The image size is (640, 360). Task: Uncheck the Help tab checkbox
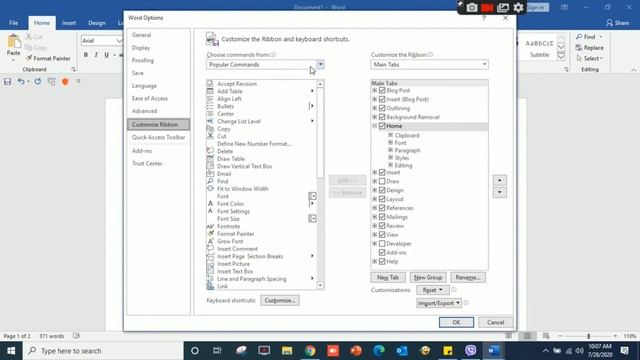382,262
